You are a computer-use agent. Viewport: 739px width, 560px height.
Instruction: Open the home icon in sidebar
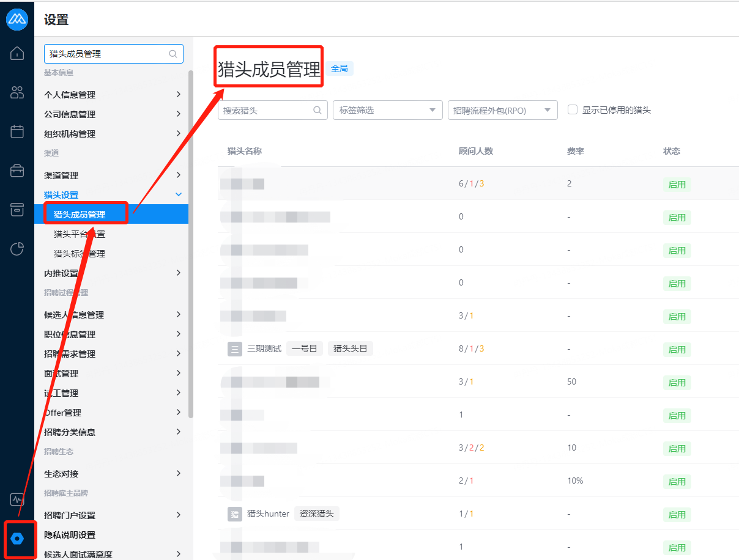pyautogui.click(x=17, y=53)
